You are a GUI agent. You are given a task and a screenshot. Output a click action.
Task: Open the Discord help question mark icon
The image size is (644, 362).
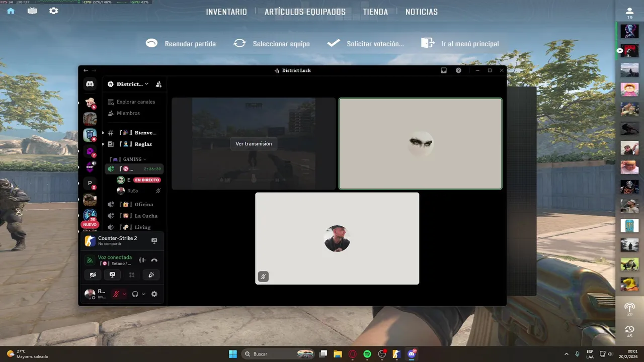[x=458, y=70]
